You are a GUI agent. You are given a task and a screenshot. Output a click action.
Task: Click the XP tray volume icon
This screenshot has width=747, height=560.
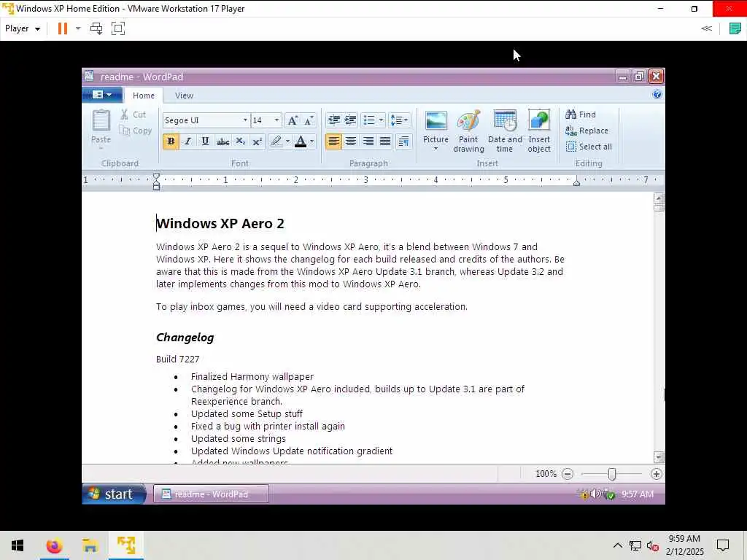(x=595, y=494)
